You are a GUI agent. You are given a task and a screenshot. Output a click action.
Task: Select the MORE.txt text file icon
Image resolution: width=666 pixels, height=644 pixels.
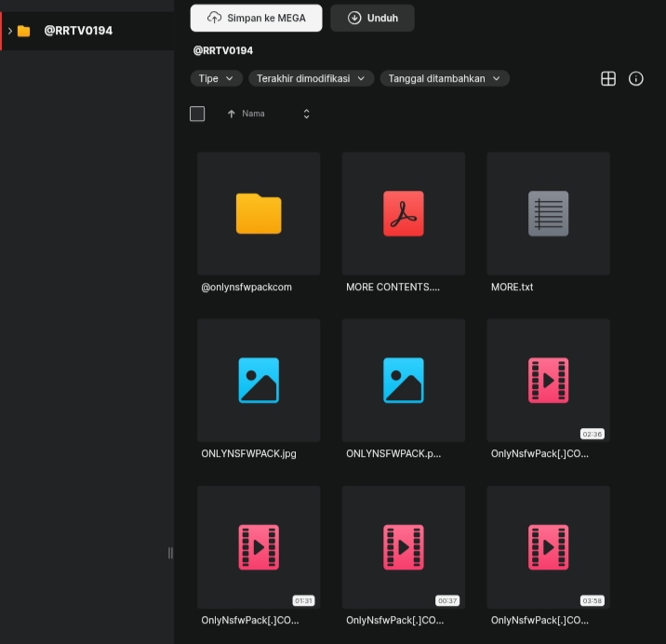(x=549, y=213)
